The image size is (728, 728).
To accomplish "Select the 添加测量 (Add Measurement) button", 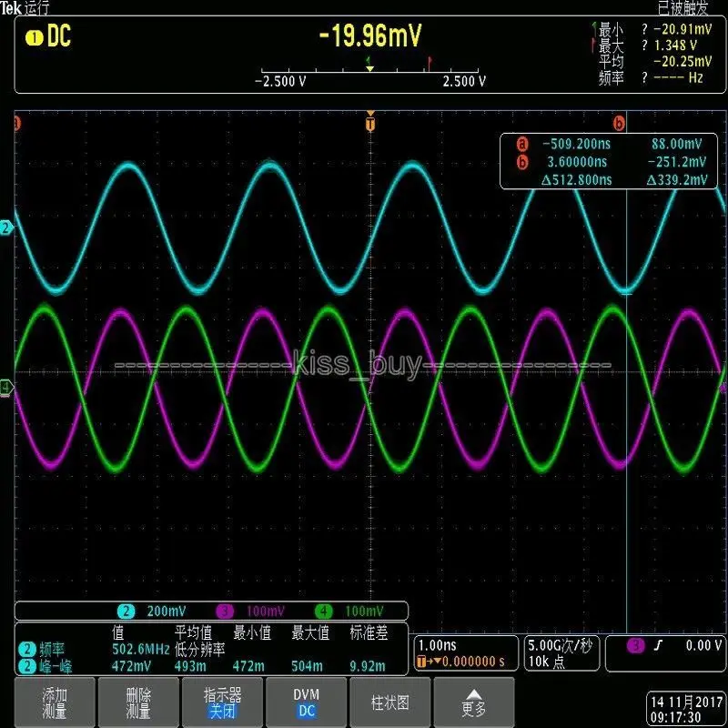I will (x=55, y=703).
